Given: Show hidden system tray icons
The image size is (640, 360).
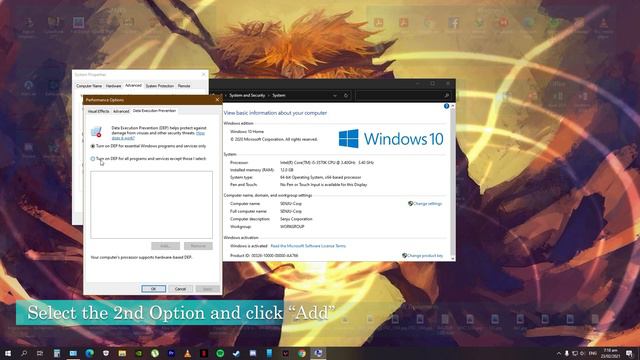Looking at the screenshot, I should [x=558, y=353].
